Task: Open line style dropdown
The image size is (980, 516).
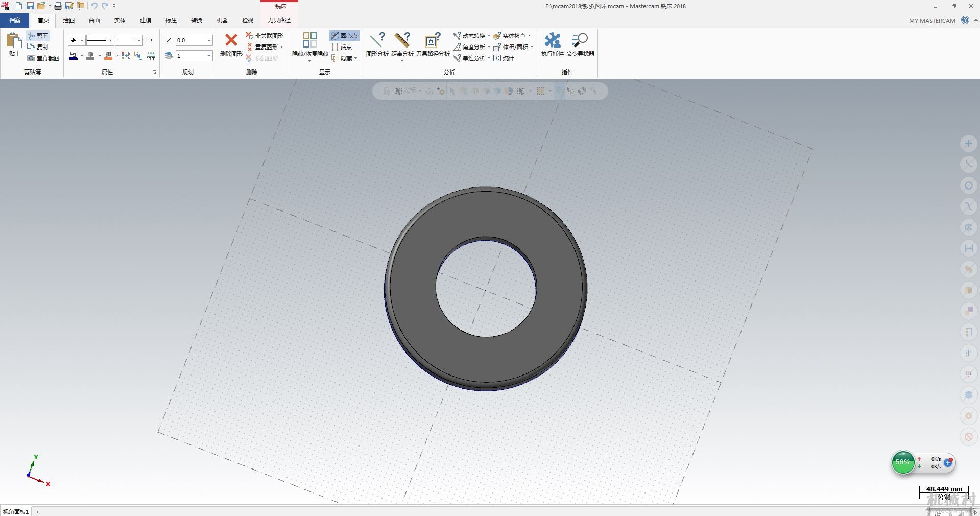Action: tap(110, 40)
